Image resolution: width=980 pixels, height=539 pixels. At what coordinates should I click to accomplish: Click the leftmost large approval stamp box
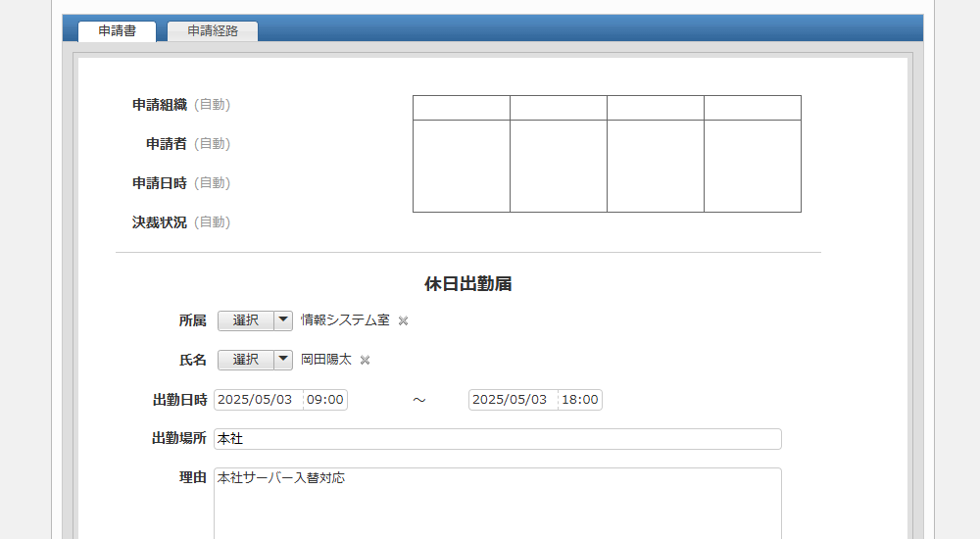pyautogui.click(x=461, y=166)
